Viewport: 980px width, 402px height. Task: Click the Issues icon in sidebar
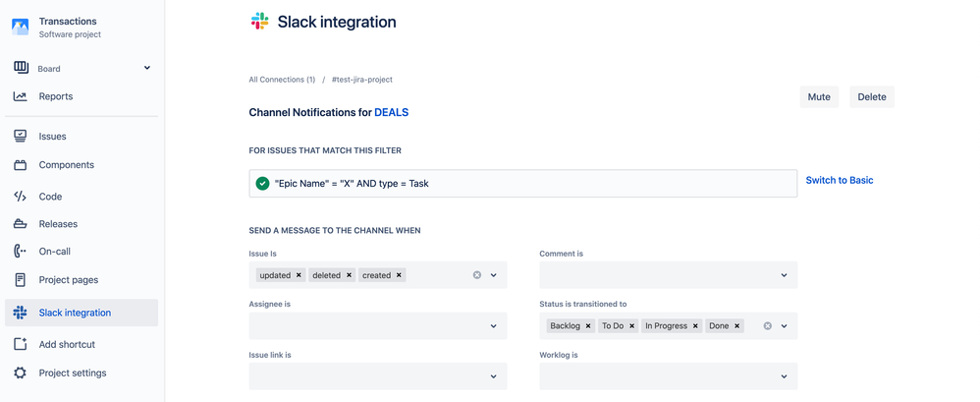coord(20,137)
